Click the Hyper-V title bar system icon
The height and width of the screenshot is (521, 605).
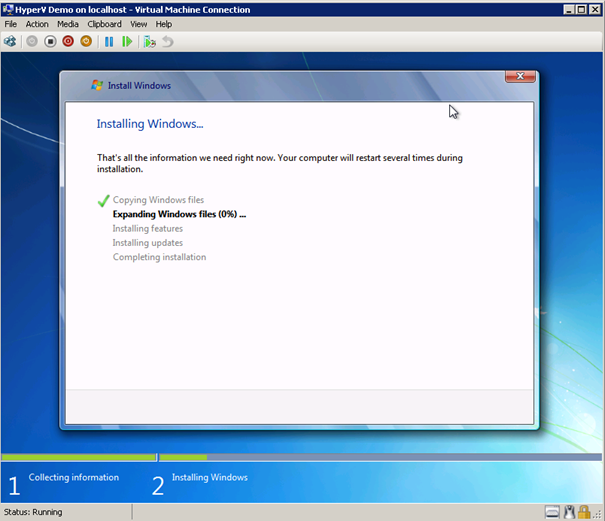(7, 9)
